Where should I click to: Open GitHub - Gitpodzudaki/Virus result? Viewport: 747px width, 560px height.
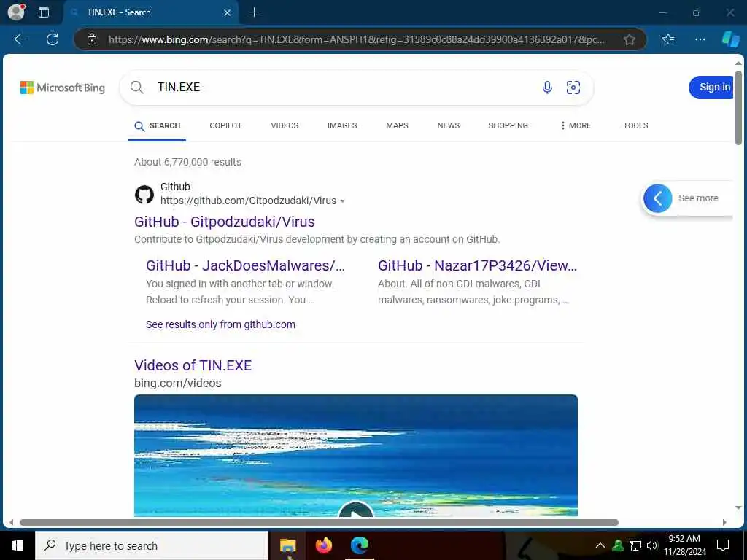[x=225, y=222]
